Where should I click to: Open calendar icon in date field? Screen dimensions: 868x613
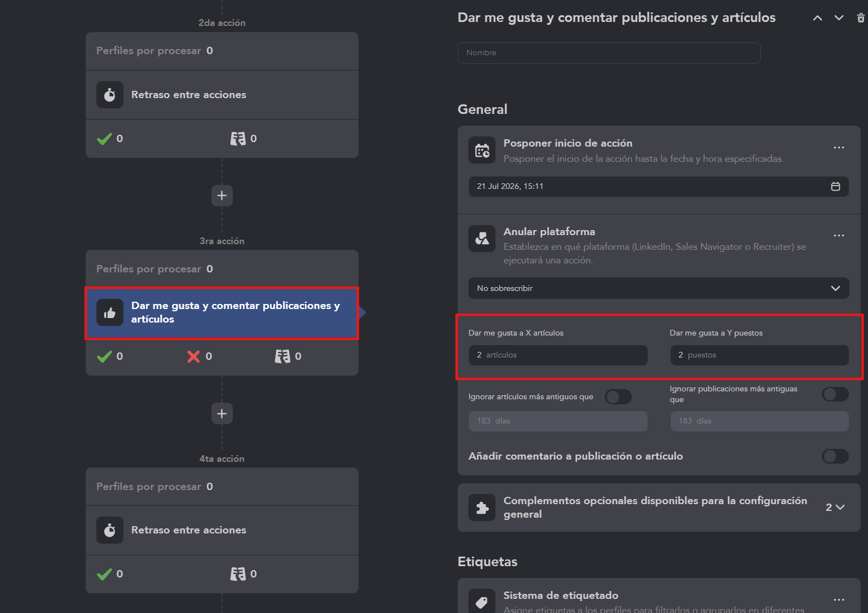835,187
